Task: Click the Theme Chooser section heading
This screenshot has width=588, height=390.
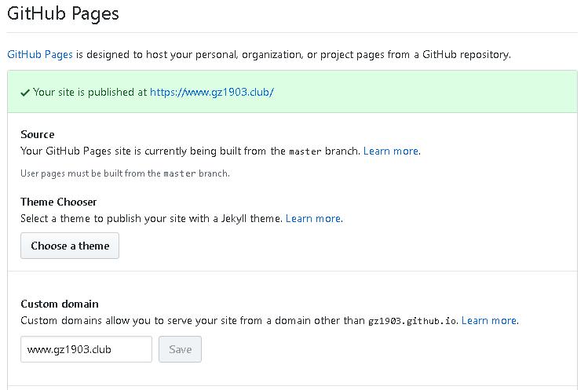Action: [x=59, y=202]
